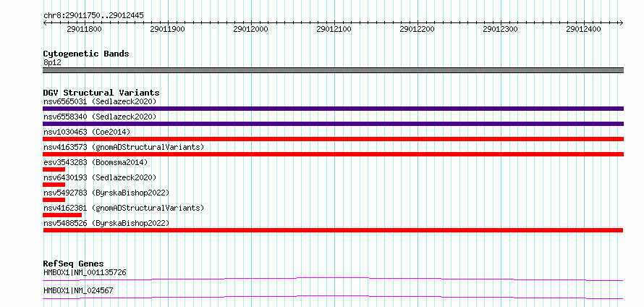Open variant nsv5492783 (ByrskaBishop2022) label

(x=106, y=193)
